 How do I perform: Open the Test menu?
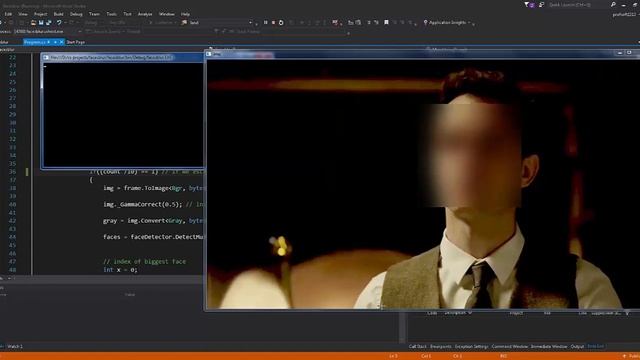click(x=127, y=14)
